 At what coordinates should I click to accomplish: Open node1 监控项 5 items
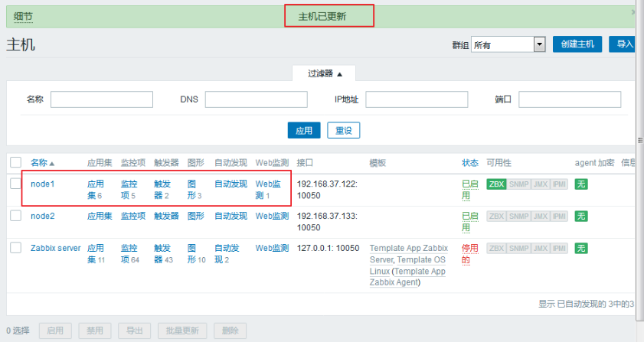[129, 189]
